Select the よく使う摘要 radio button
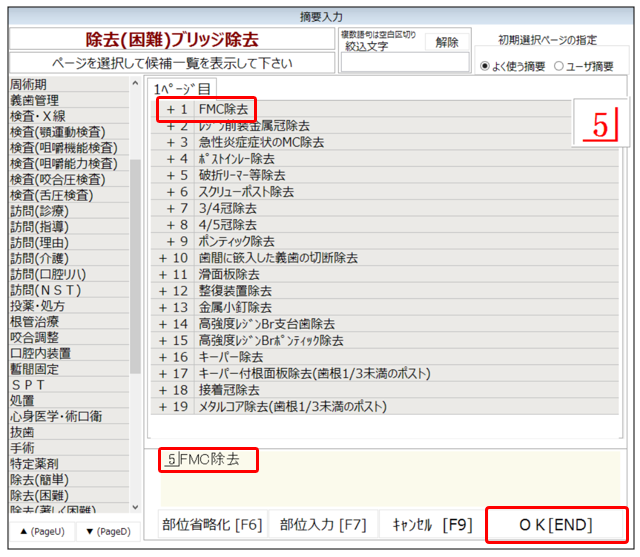The width and height of the screenshot is (640, 557). coord(486,66)
